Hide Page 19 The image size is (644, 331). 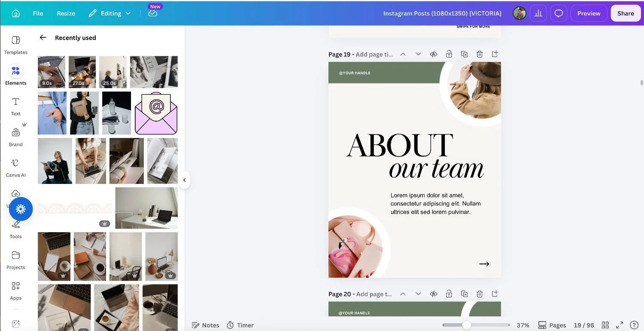[x=434, y=54]
